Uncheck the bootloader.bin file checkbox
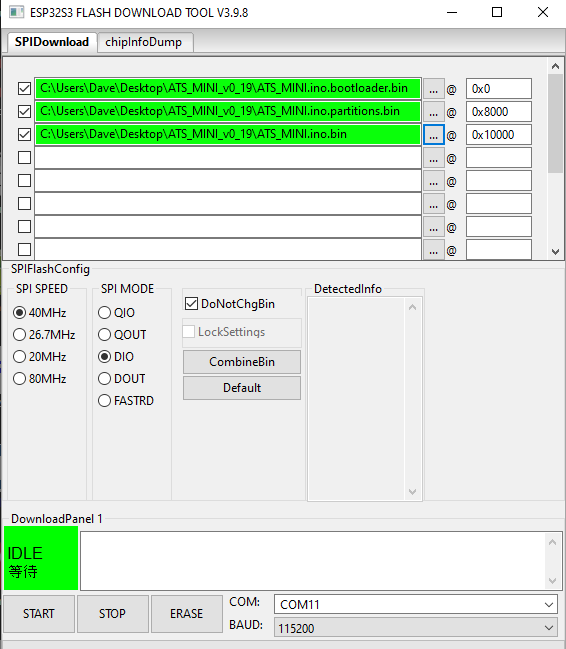Image resolution: width=566 pixels, height=649 pixels. coord(24,89)
